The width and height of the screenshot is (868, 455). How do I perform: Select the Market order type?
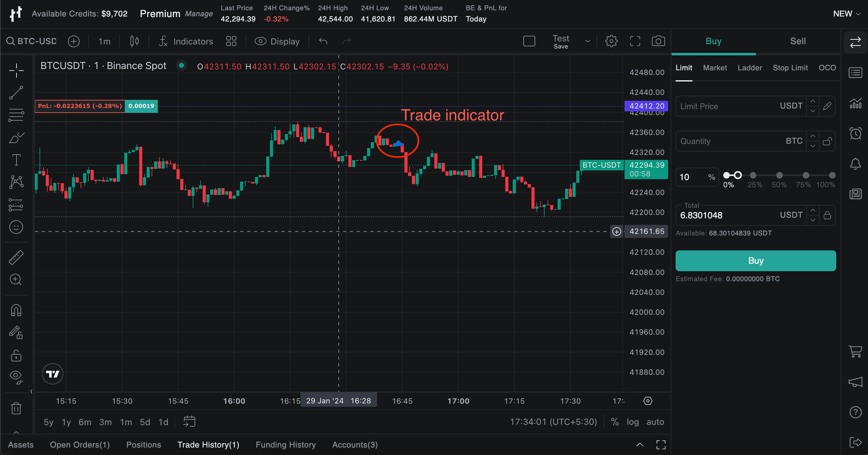(x=715, y=68)
